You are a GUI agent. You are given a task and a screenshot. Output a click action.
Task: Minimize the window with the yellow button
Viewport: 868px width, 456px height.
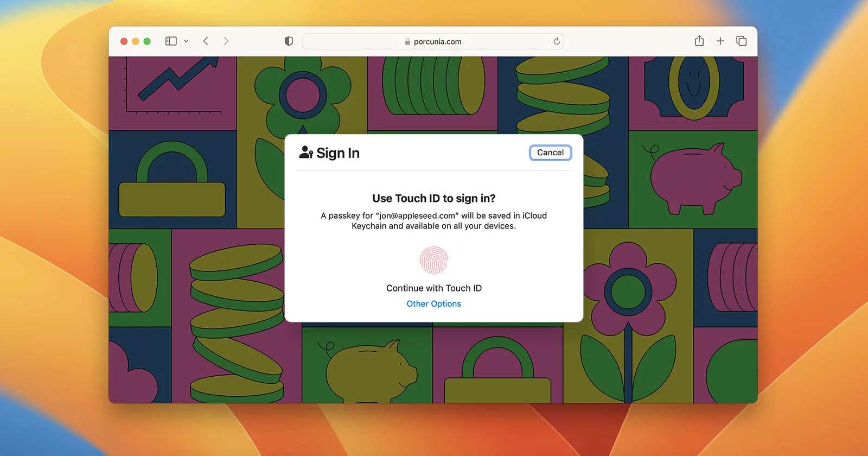click(x=136, y=41)
